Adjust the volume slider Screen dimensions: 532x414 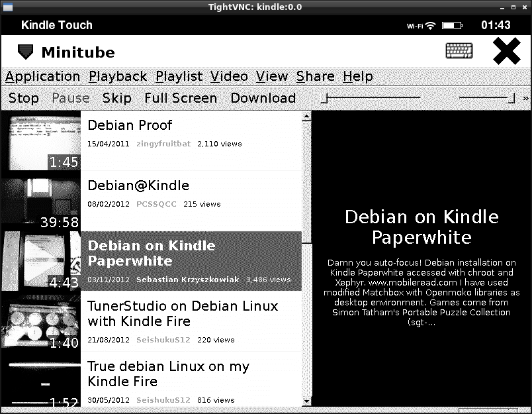(x=487, y=98)
